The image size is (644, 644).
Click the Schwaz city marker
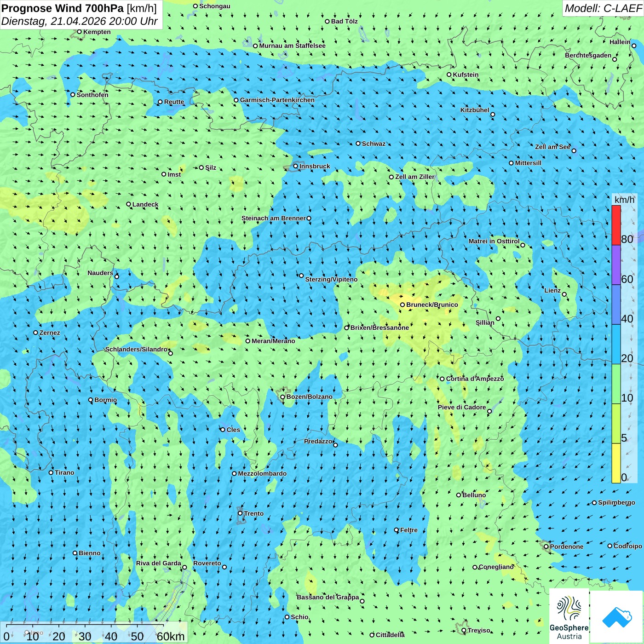[x=358, y=144]
